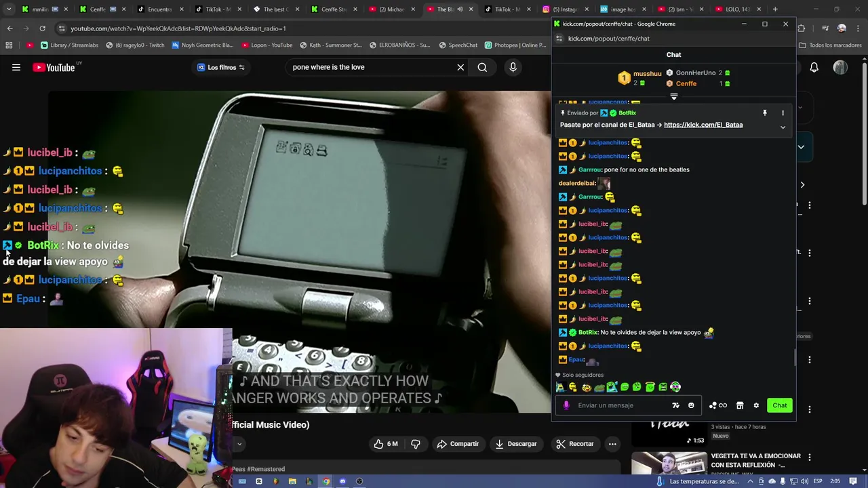Open the voice message microphone in Kick chat
The width and height of the screenshot is (868, 488).
click(566, 405)
